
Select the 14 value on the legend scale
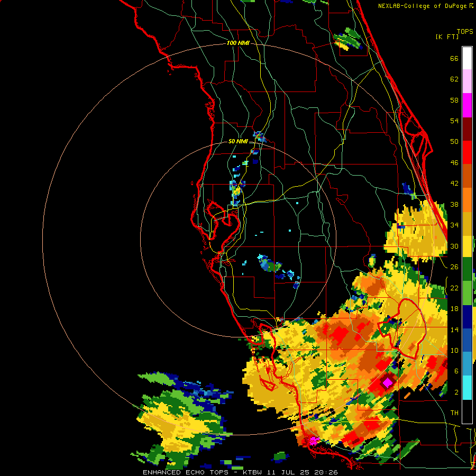pyautogui.click(x=454, y=329)
